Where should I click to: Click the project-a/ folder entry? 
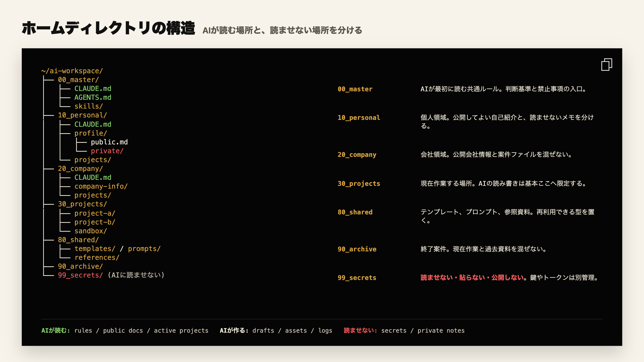pos(95,213)
